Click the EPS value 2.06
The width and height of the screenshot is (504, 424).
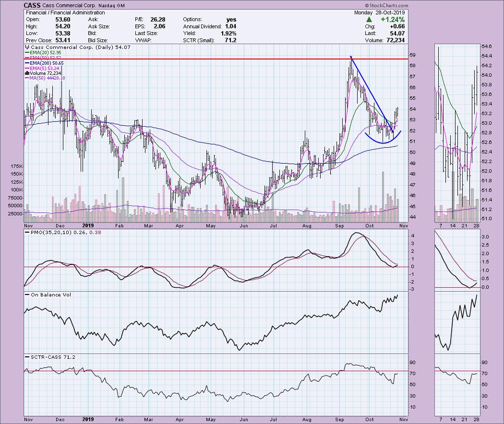159,26
